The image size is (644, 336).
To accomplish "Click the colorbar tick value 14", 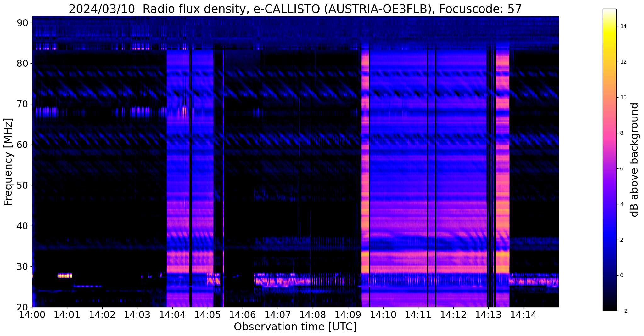I will tap(623, 26).
